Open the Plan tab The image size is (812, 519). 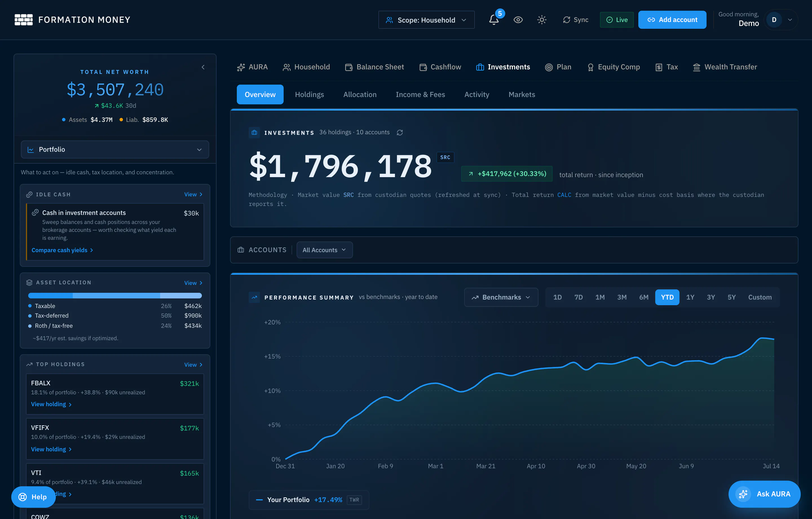tap(558, 67)
